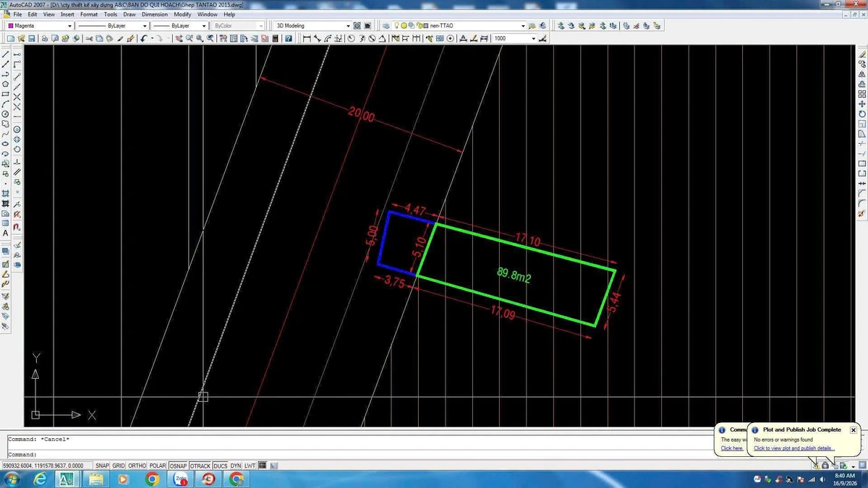The width and height of the screenshot is (868, 488).
Task: Click the Pan Realtime hand icon
Action: 179,38
